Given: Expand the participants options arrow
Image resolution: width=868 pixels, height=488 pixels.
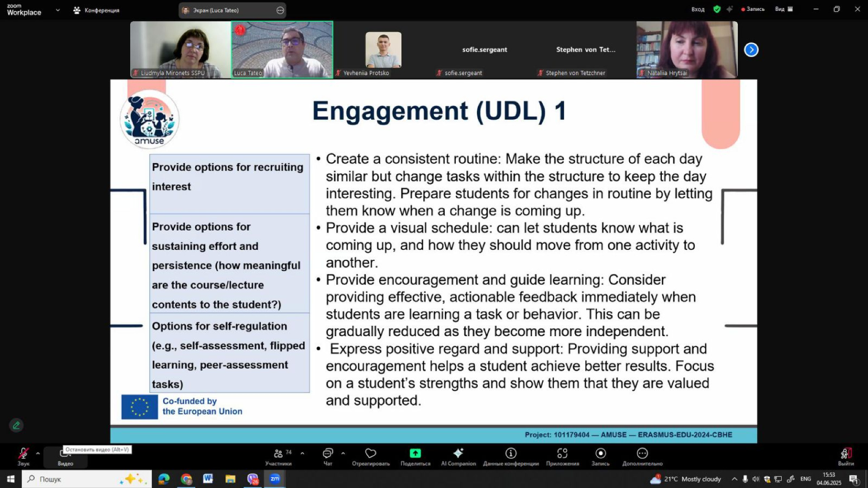Looking at the screenshot, I should (302, 453).
